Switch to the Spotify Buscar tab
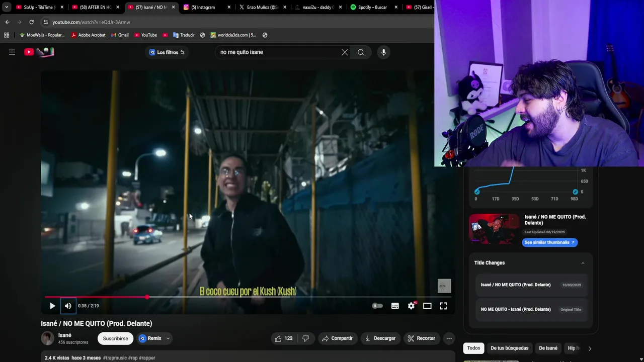The width and height of the screenshot is (644, 362). [373, 7]
